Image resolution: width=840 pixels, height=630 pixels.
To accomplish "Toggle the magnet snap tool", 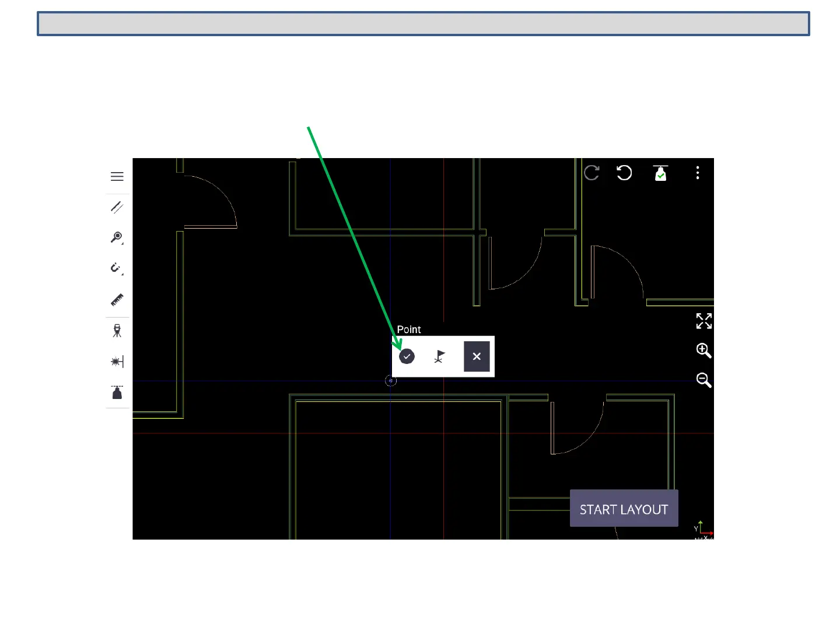I will click(117, 268).
